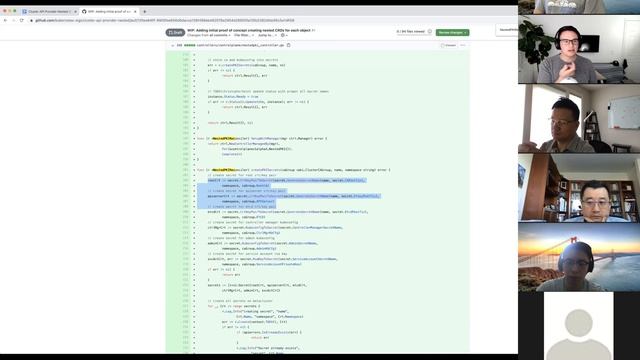Close the WIP pull request tab
640x360 pixels.
(135, 11)
